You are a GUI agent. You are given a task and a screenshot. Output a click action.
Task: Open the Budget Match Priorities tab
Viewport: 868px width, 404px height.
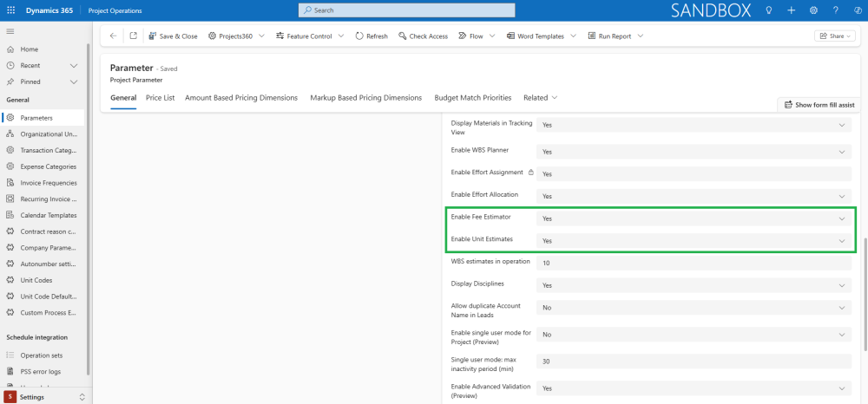click(x=472, y=98)
